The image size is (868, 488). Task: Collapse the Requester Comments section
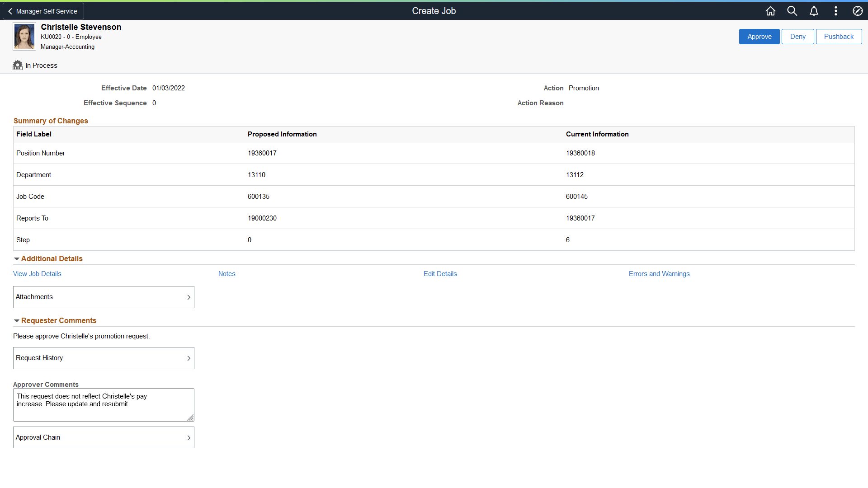pyautogui.click(x=17, y=321)
